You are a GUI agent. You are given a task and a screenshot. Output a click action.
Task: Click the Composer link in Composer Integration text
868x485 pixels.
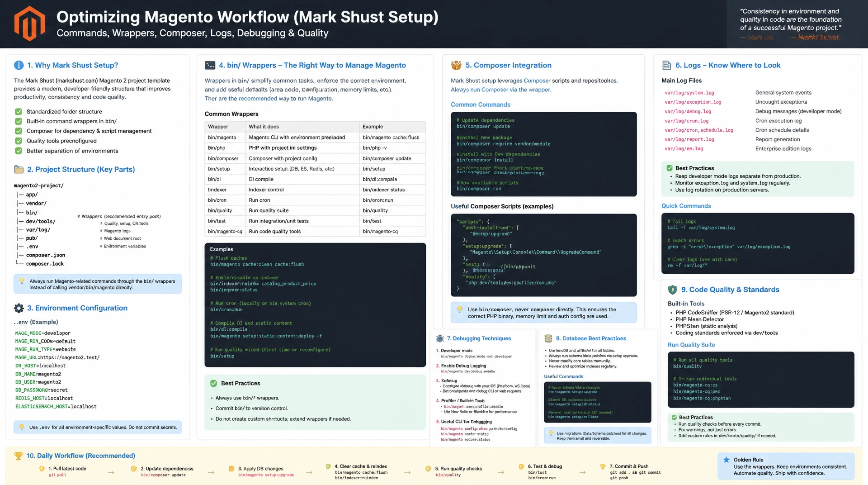click(x=537, y=81)
